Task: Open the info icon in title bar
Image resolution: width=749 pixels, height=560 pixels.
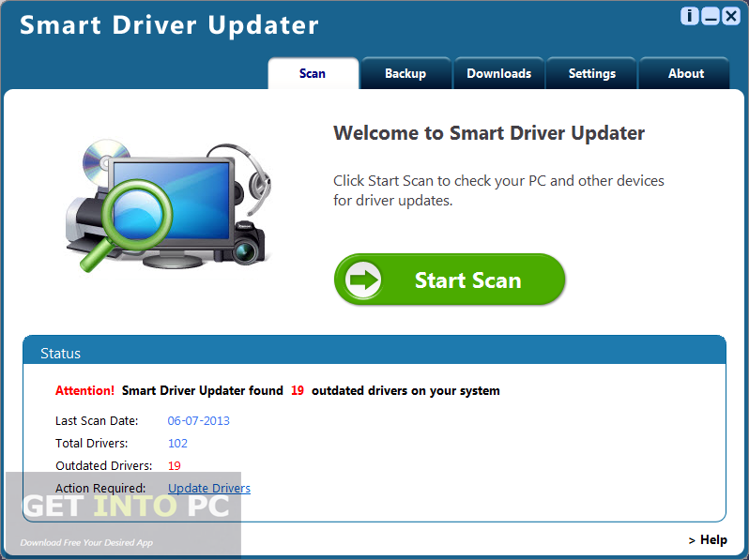Action: coord(689,16)
